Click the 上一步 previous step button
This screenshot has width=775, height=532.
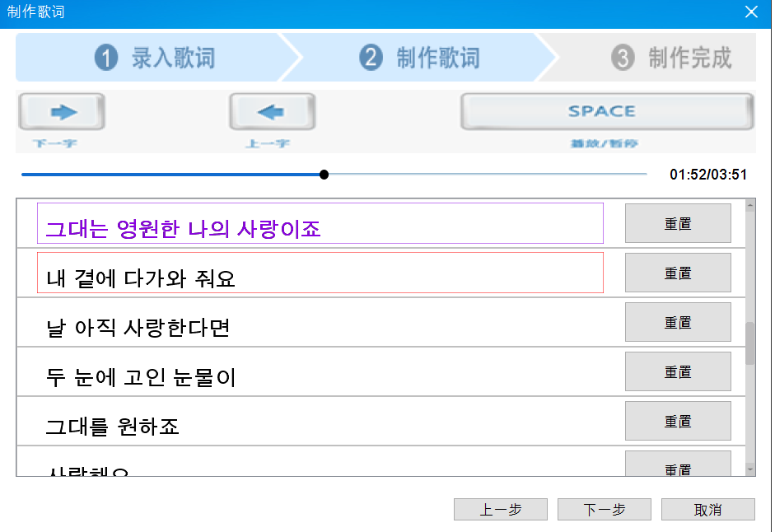(501, 509)
